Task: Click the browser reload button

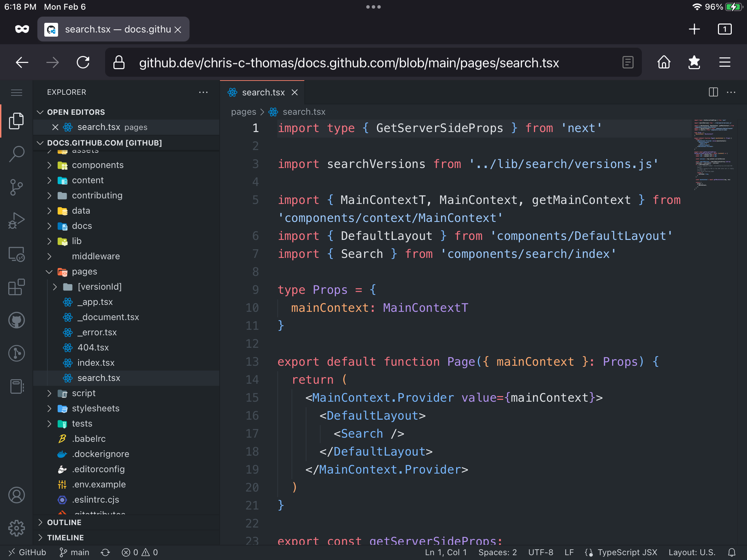Action: pos(83,63)
